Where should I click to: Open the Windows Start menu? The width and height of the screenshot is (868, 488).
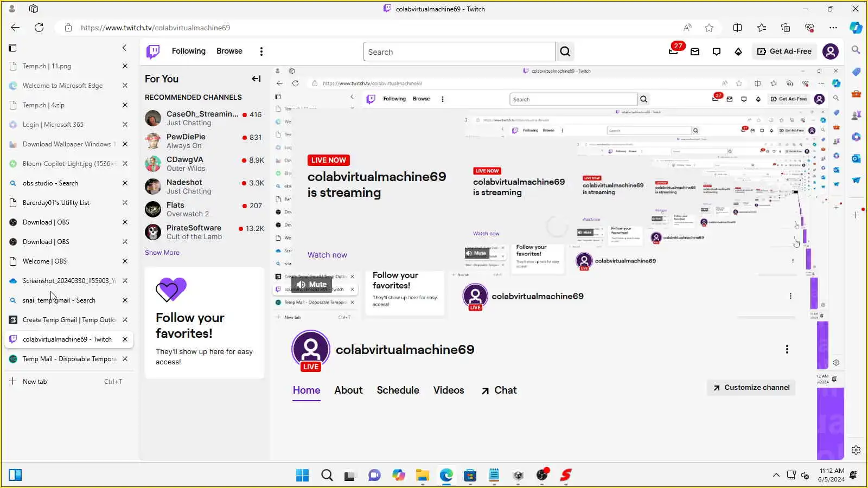[x=302, y=476]
